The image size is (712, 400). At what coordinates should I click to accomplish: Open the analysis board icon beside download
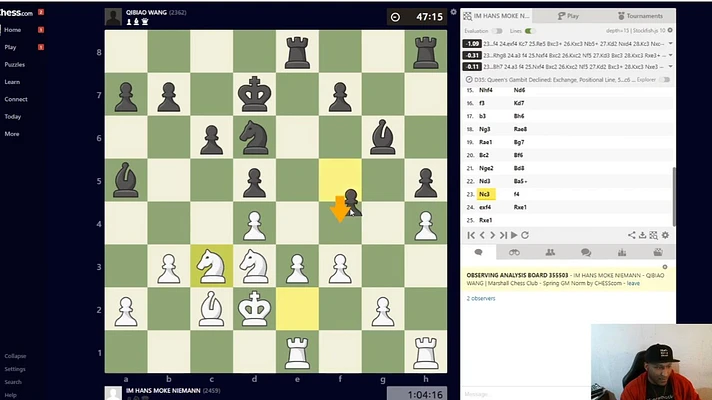click(x=653, y=235)
